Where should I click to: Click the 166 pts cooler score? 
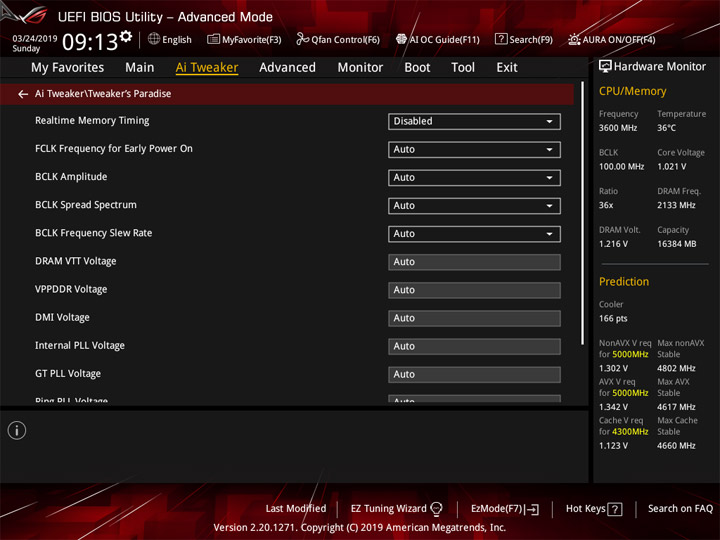[x=613, y=319]
